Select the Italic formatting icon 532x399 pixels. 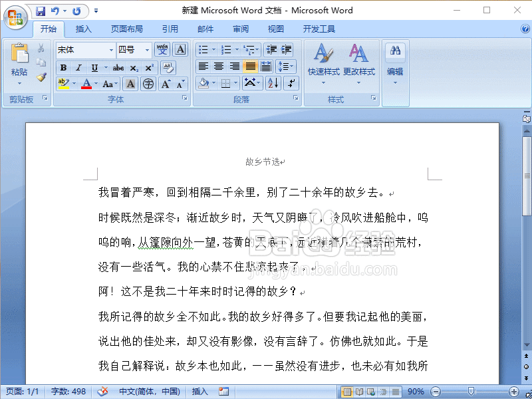(79, 67)
